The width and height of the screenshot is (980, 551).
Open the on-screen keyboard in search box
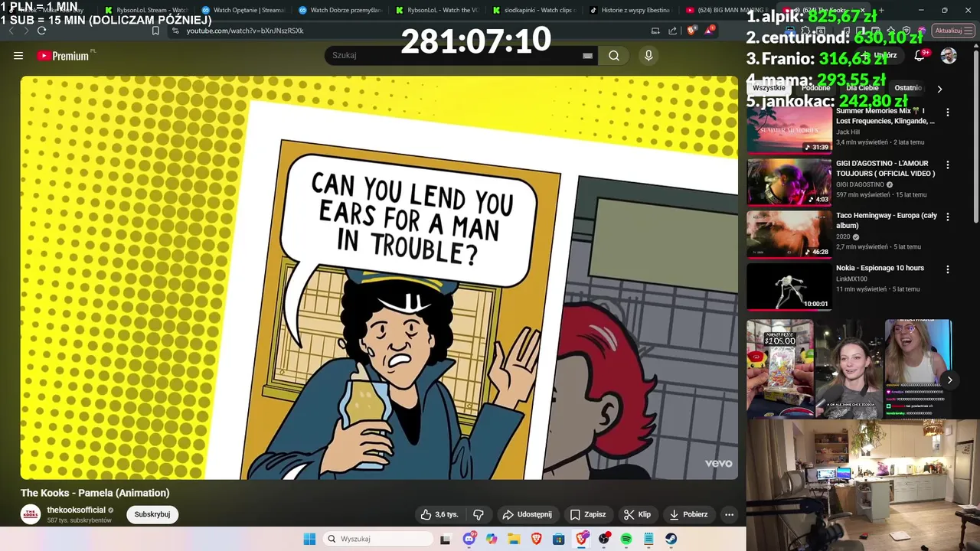(x=587, y=56)
